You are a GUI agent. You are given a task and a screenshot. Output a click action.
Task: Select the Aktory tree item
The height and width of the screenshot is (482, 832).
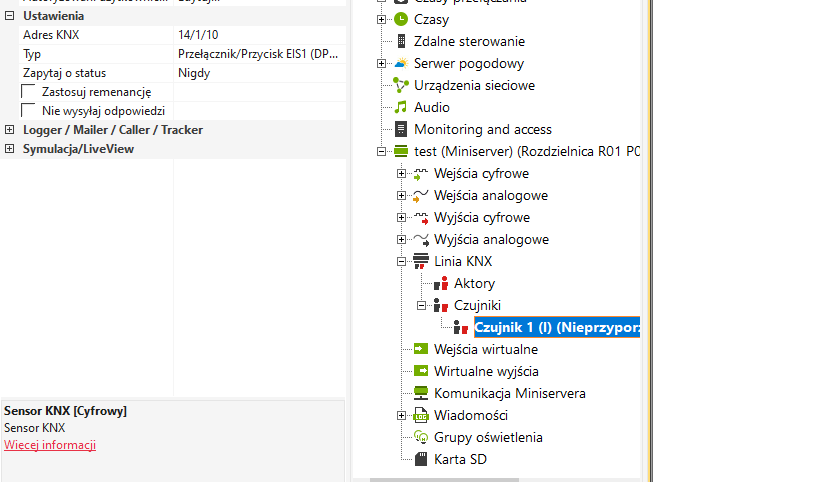pos(474,283)
